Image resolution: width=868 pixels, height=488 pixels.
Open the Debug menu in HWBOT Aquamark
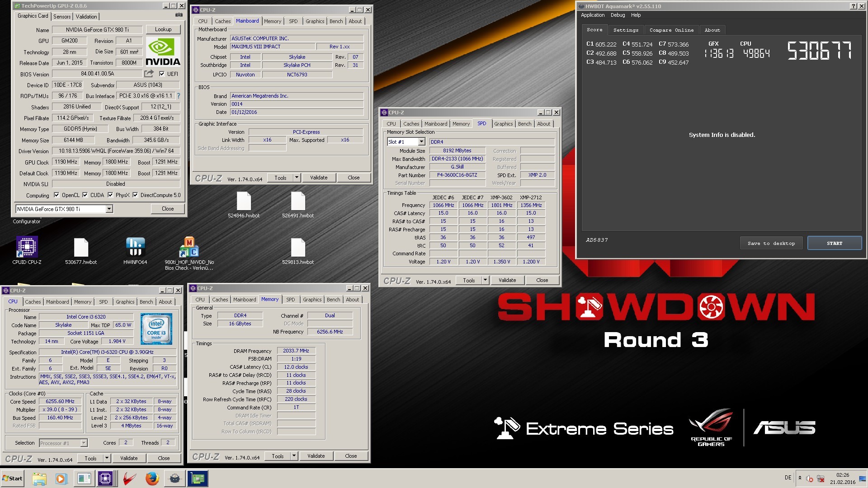coord(618,15)
